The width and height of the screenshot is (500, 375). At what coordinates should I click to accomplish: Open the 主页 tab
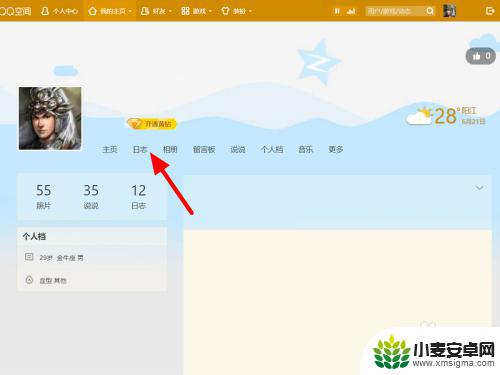point(109,149)
